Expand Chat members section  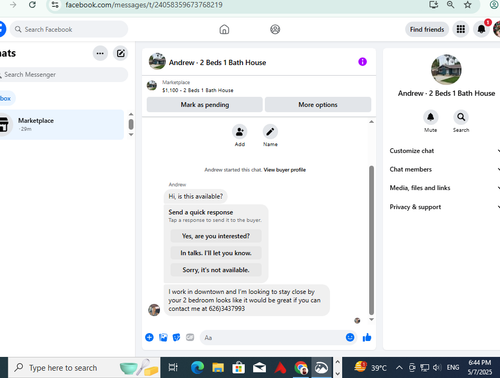coord(445,169)
